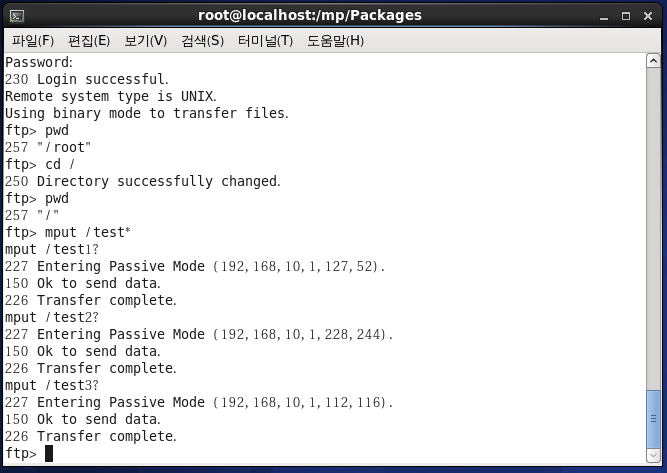The height and width of the screenshot is (473, 667).
Task: Click the 'mput /test3?' prompt line
Action: point(51,385)
